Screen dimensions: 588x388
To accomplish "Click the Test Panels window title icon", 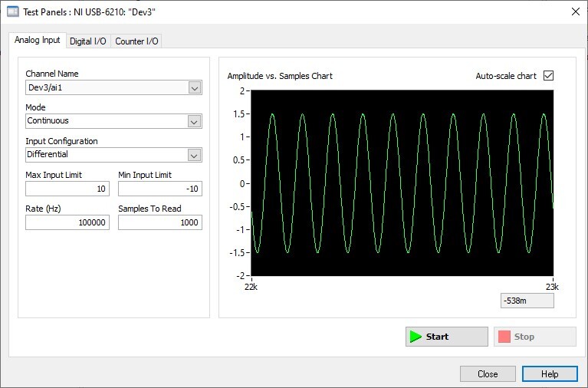I will [x=12, y=11].
